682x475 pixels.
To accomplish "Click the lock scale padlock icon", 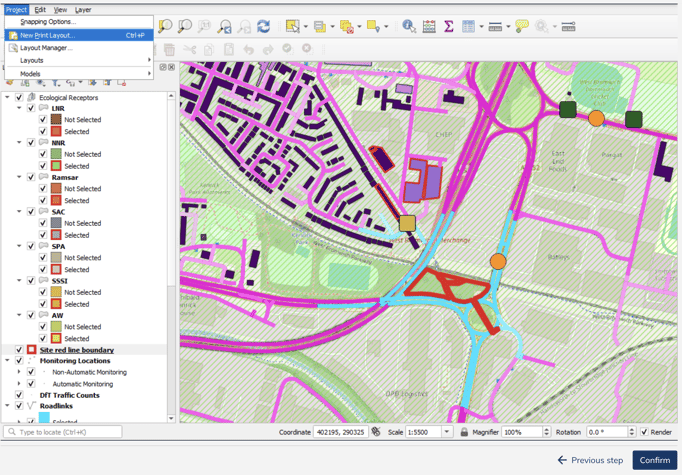I will click(x=464, y=432).
